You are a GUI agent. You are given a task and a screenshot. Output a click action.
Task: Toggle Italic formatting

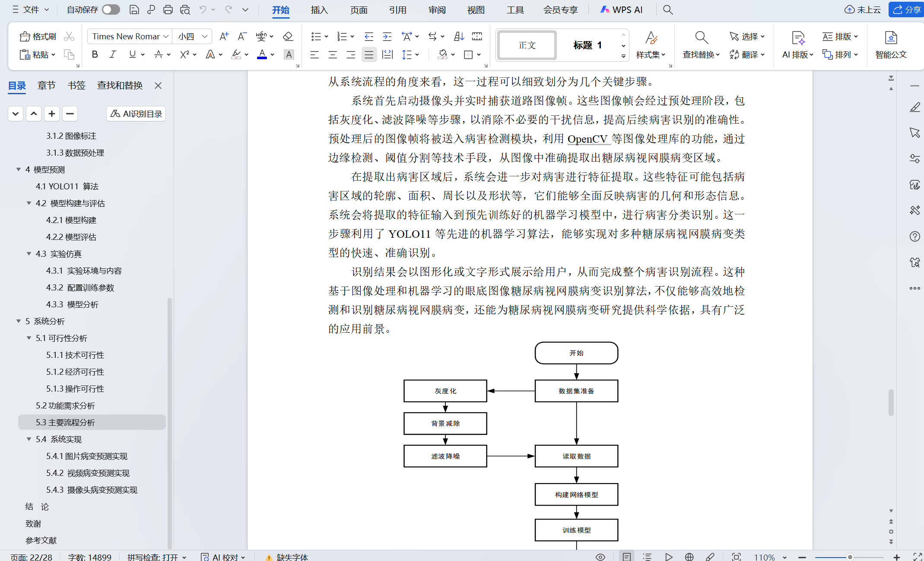click(x=113, y=54)
